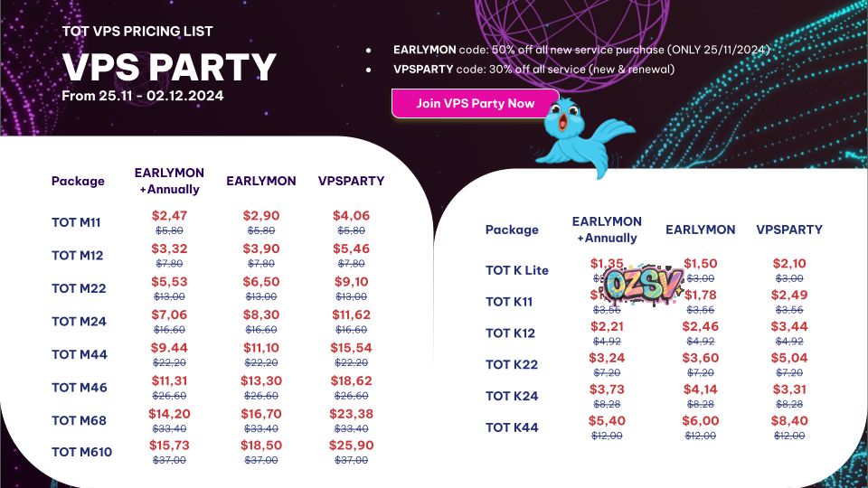
Task: Choose the TOT K44 package label
Action: (x=512, y=427)
